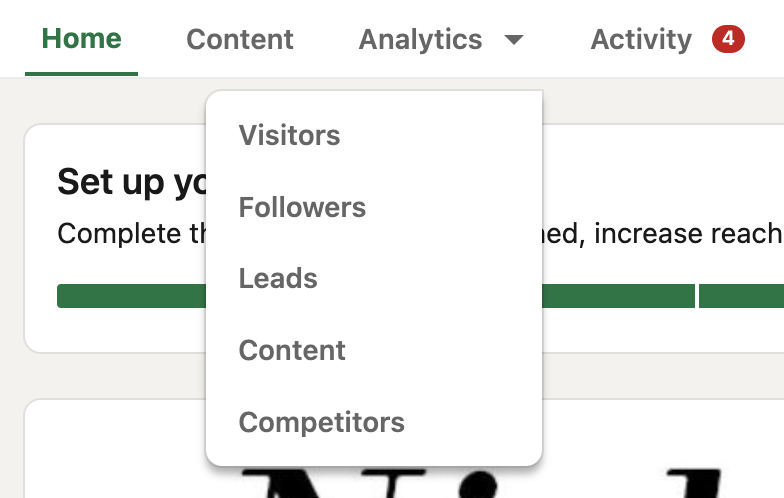
Task: Choose Followers in the Analytics dropdown
Action: click(x=302, y=207)
